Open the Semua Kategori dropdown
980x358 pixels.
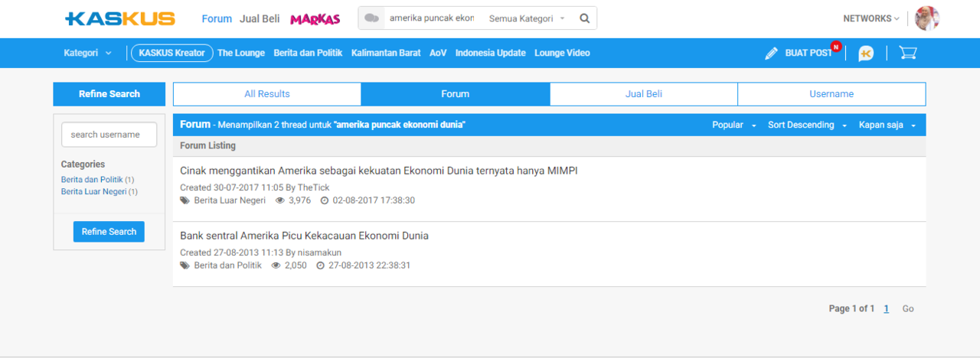[527, 18]
